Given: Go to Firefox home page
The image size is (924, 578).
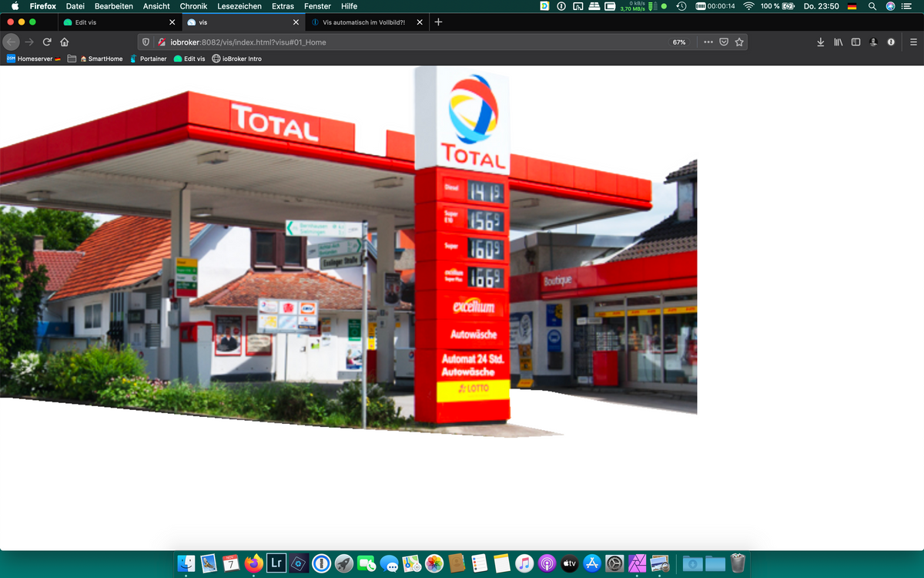Looking at the screenshot, I should [x=65, y=42].
